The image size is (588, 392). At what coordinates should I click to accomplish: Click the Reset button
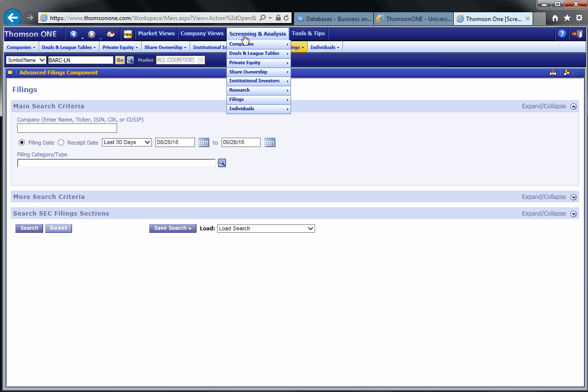pyautogui.click(x=58, y=228)
